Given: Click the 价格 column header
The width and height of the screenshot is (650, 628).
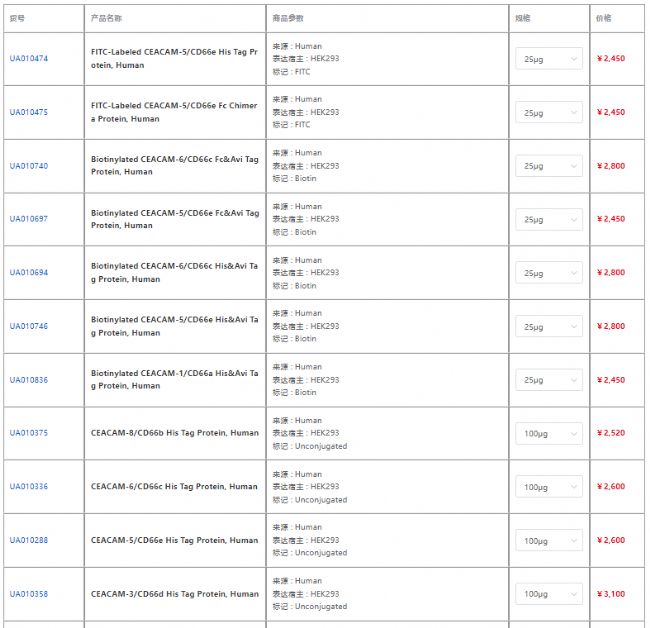Looking at the screenshot, I should (604, 18).
